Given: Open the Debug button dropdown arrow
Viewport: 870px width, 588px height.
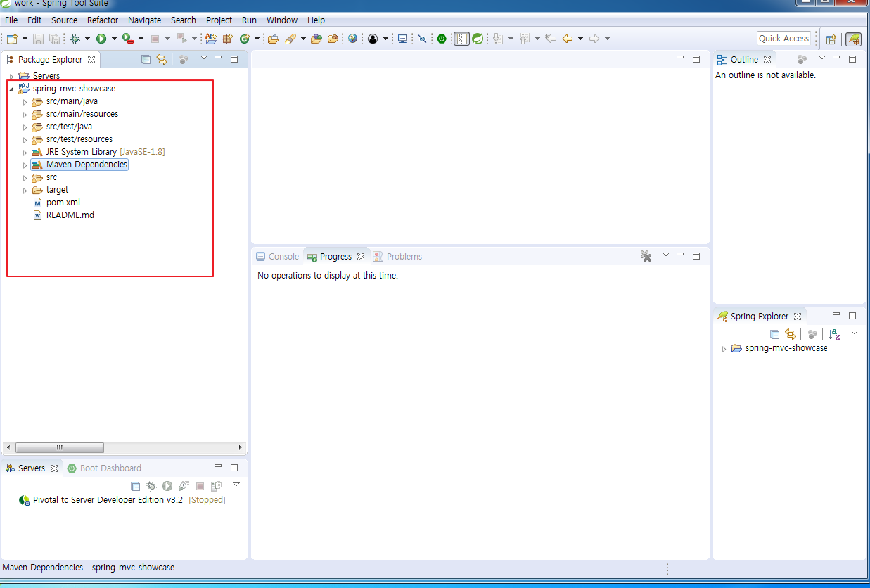Looking at the screenshot, I should 87,39.
